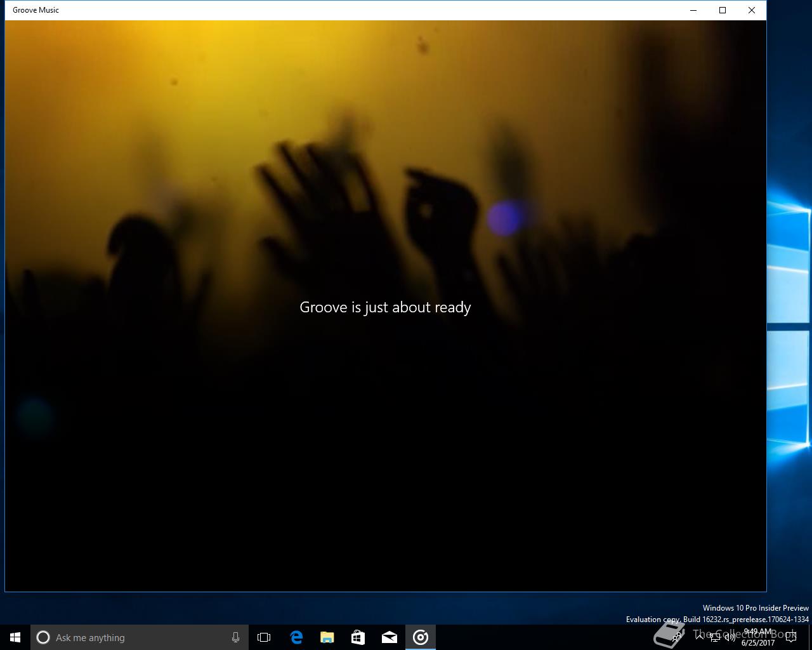Screen dimensions: 812x650
Task: Click the 'Groove is just about ready' text
Action: 385,307
